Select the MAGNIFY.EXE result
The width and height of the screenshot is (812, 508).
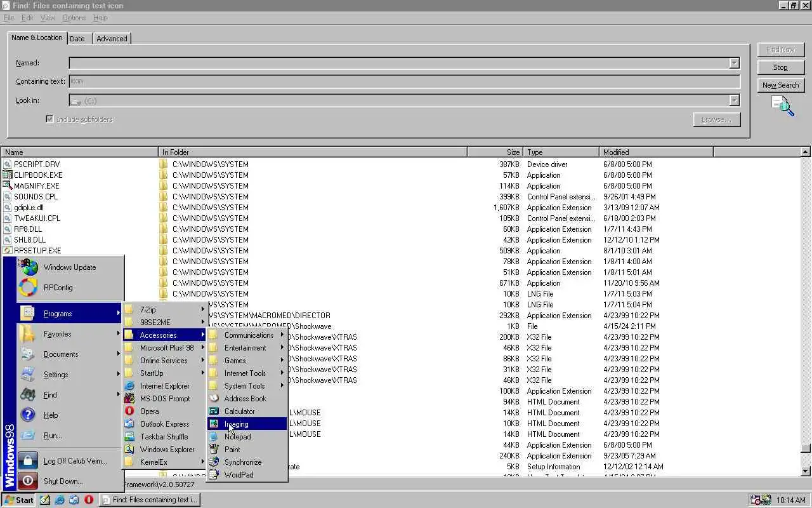37,186
